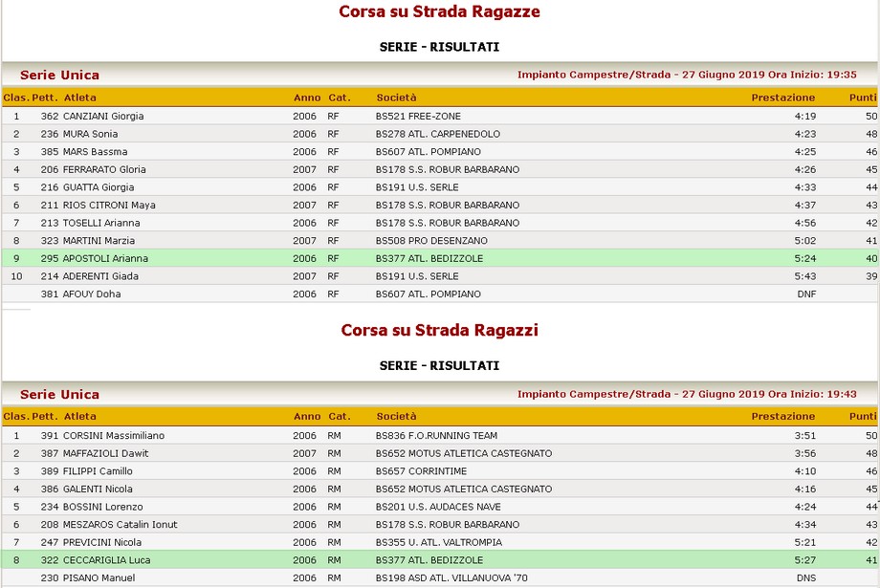Click the 19:43 start time info line
Viewport: 880px width, 588px height.
click(x=687, y=394)
